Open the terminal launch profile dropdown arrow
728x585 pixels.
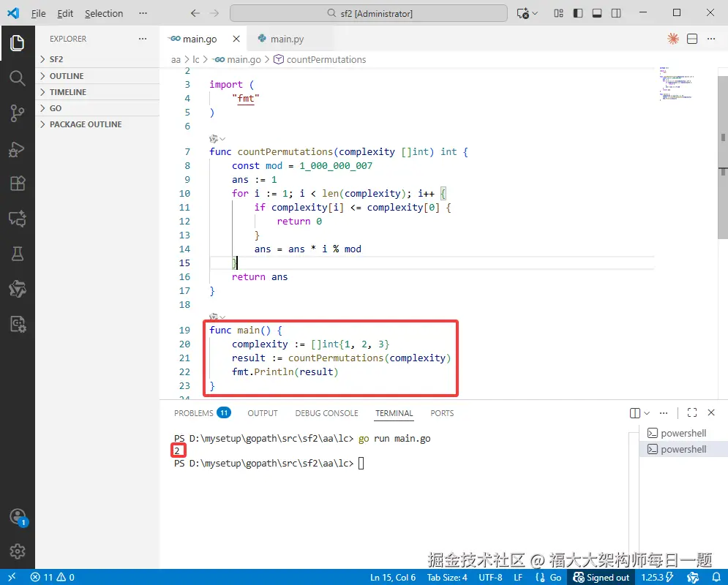[x=647, y=413]
